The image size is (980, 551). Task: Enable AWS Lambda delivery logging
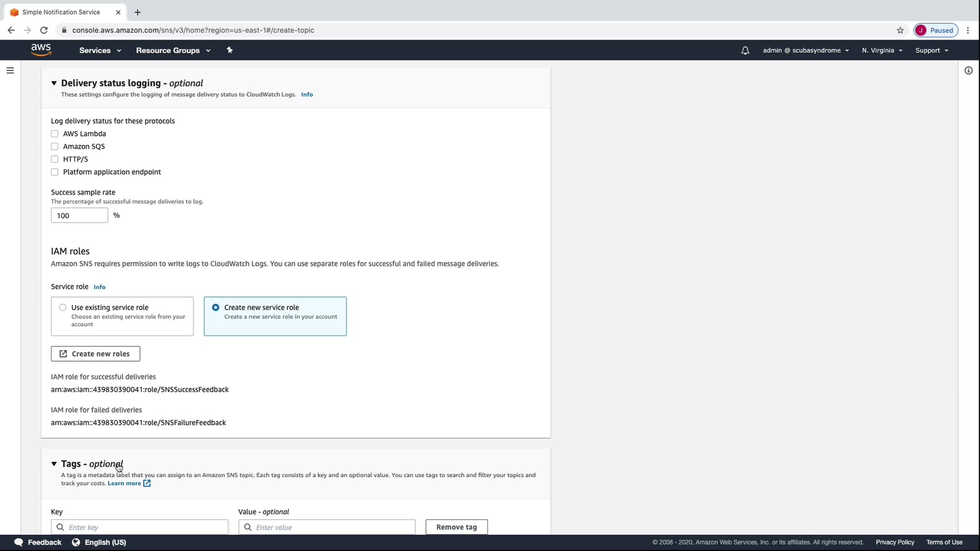tap(55, 134)
